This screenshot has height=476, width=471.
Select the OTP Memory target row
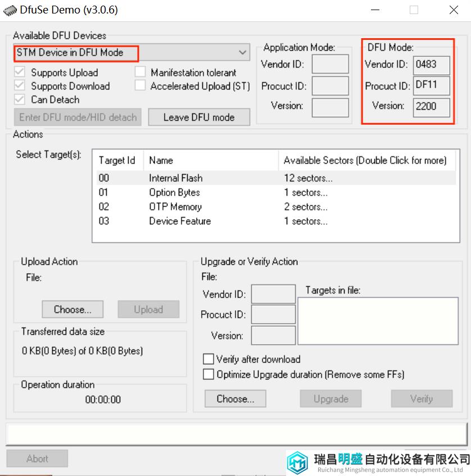tap(276, 206)
